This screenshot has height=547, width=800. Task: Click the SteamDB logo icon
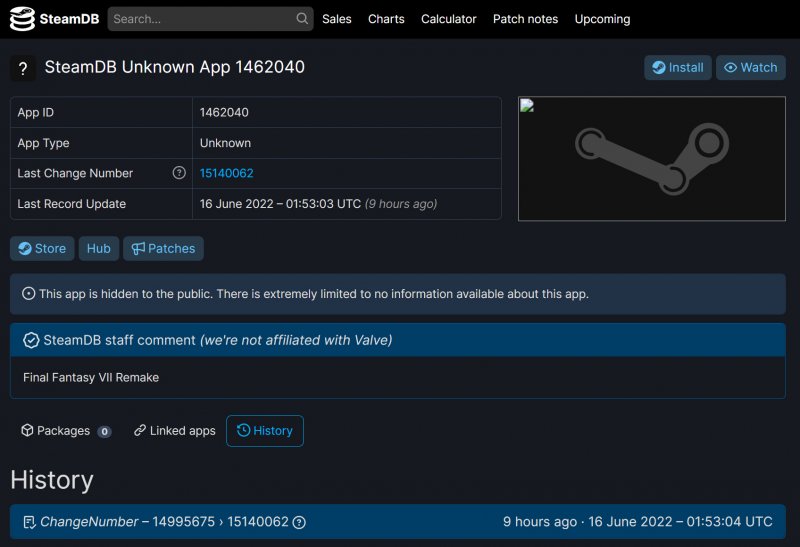[x=22, y=19]
